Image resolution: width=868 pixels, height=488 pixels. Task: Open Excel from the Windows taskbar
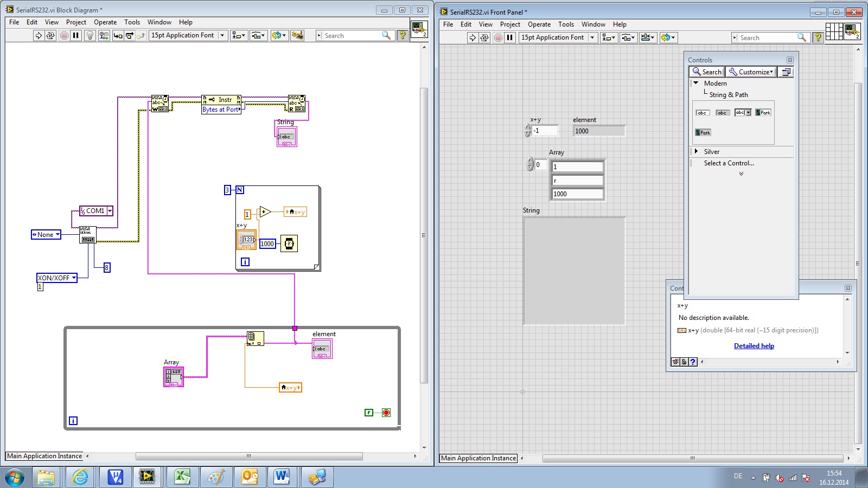(x=182, y=477)
